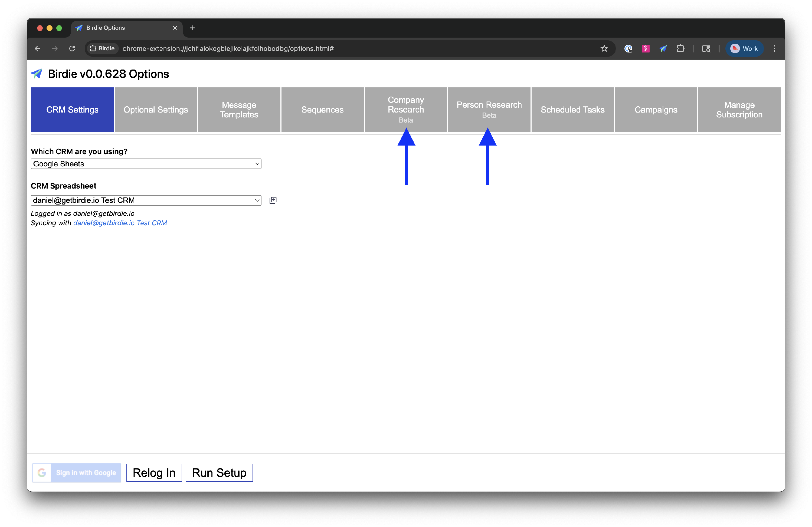This screenshot has height=527, width=812.
Task: Expand the CRM Spreadsheet dropdown
Action: click(x=146, y=200)
